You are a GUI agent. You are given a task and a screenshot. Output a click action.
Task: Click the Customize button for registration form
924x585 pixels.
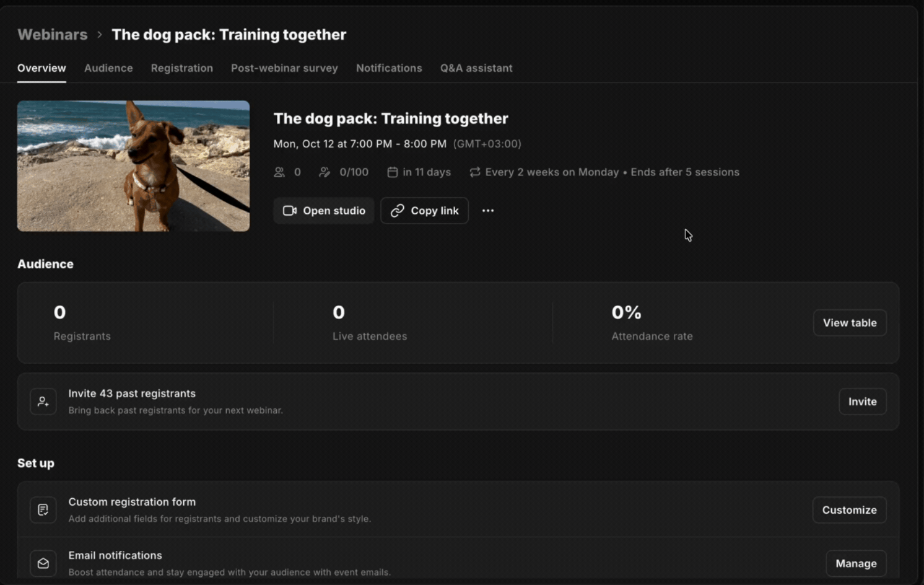click(850, 510)
